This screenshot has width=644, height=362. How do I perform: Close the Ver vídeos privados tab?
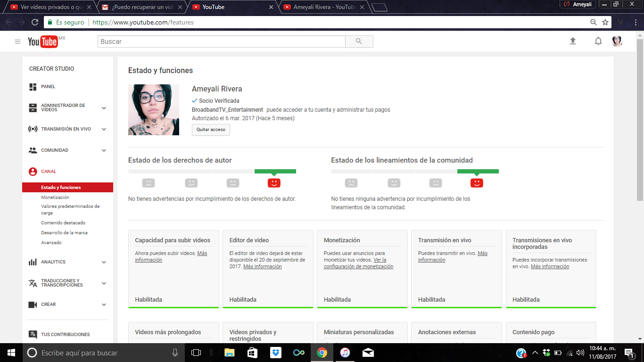89,7
